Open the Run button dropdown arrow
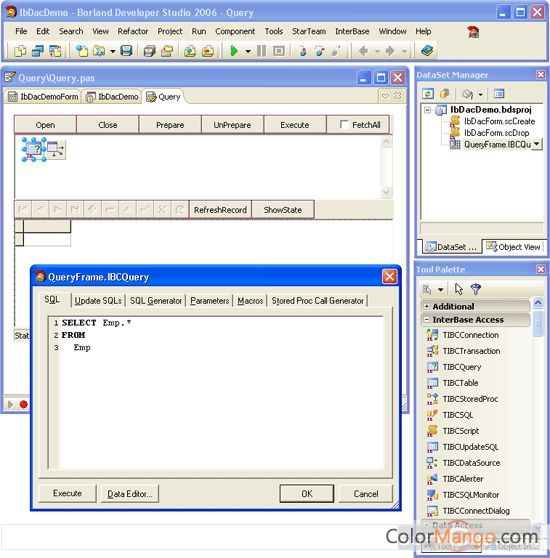The image size is (550, 558). point(248,52)
